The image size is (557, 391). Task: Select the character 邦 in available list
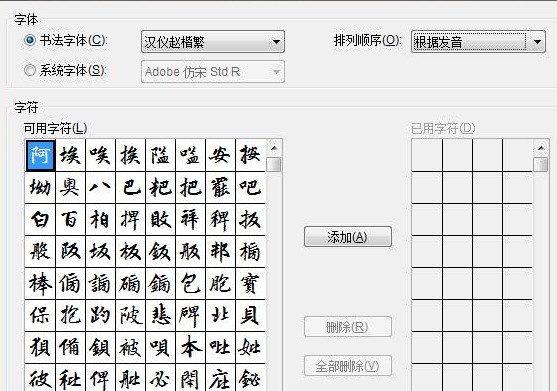coord(220,251)
